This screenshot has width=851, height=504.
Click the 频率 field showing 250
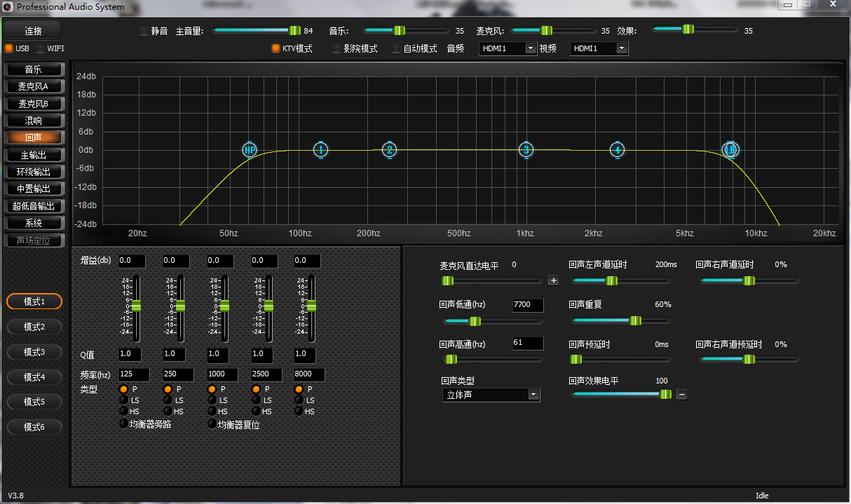tap(179, 374)
